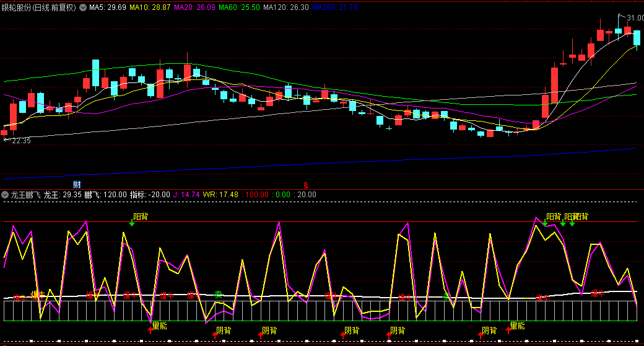Click the rightmost 量能 red arrow signal

coord(508,330)
